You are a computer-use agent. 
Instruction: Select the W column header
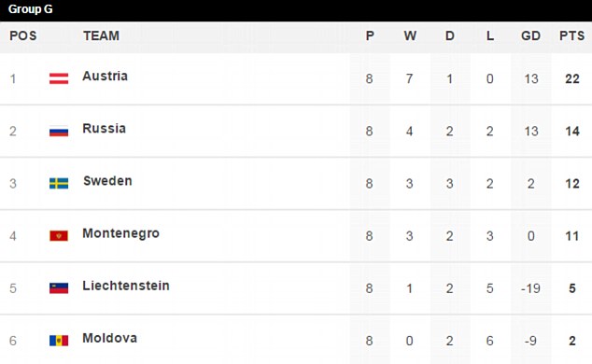410,35
